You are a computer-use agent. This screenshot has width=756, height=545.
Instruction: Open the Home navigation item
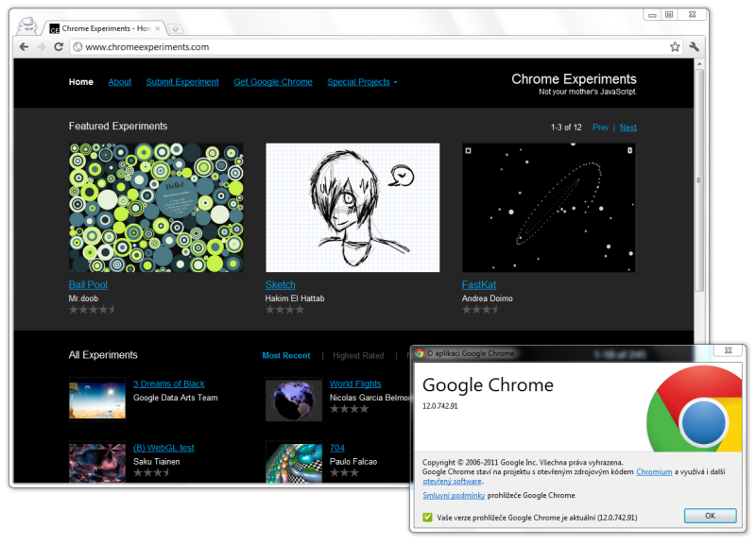81,82
